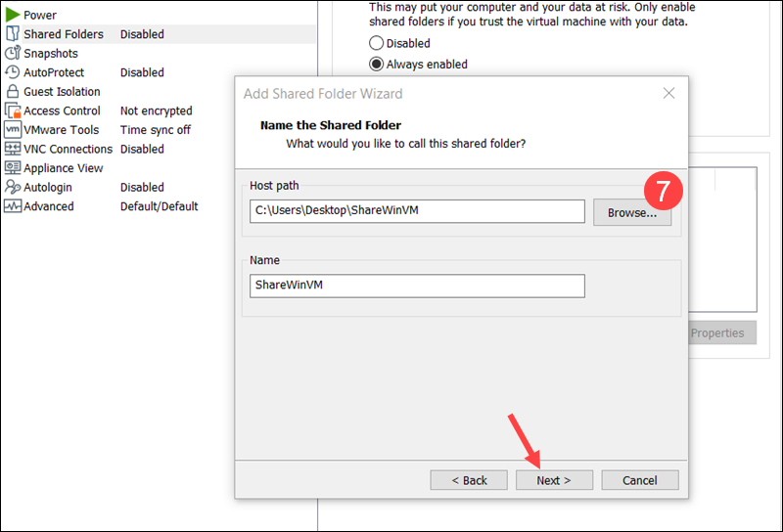Click the AutoProtect icon
The height and width of the screenshot is (532, 783).
pyautogui.click(x=13, y=72)
